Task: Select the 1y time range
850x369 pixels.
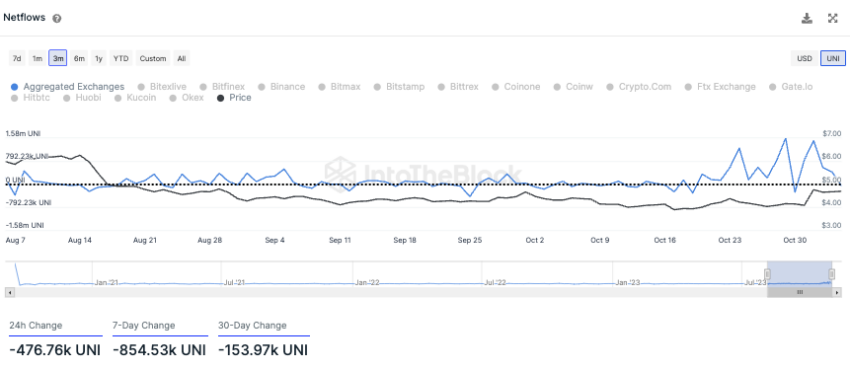Action: coord(98,58)
